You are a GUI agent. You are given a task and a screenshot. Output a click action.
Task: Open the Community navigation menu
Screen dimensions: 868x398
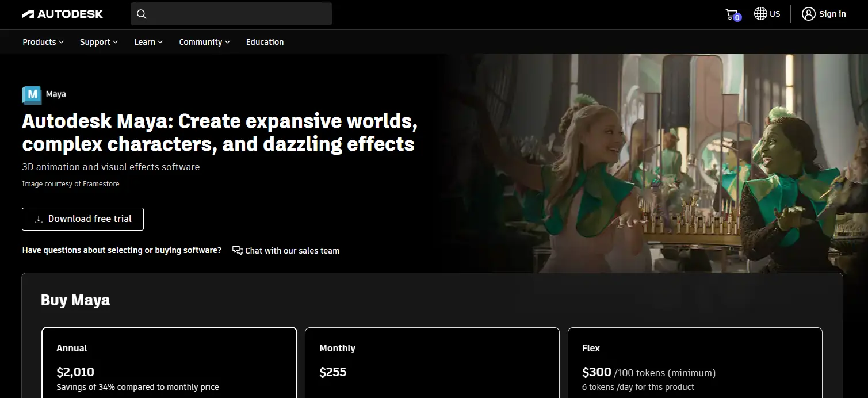[204, 42]
